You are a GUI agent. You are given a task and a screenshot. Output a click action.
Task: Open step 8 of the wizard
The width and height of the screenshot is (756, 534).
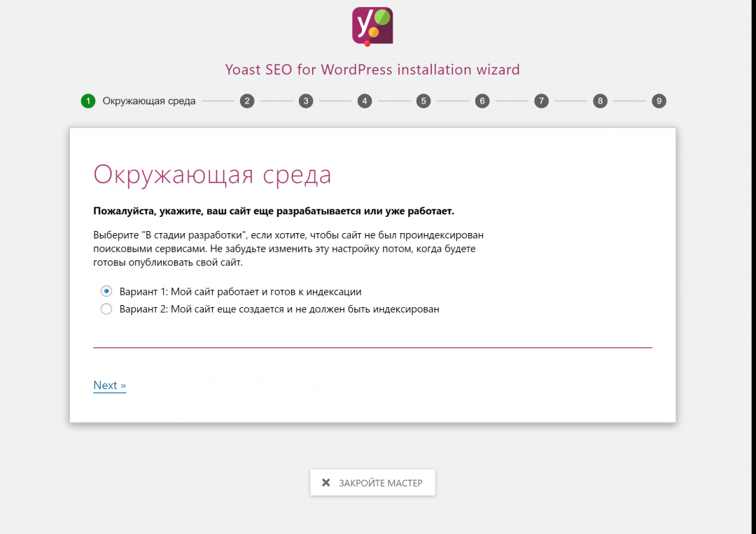(600, 101)
